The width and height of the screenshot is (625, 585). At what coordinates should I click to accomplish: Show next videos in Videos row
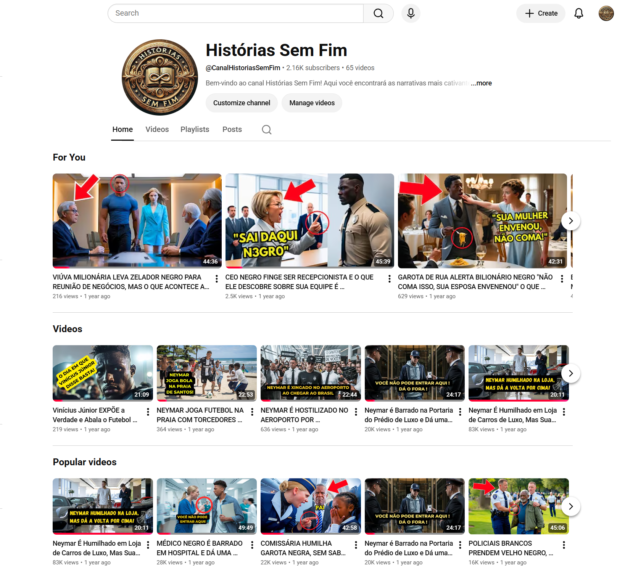point(570,373)
